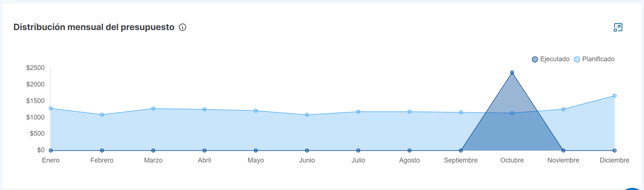Click the dark blue Ejecutado legend swatch
Image resolution: width=644 pixels, height=190 pixels.
click(535, 59)
